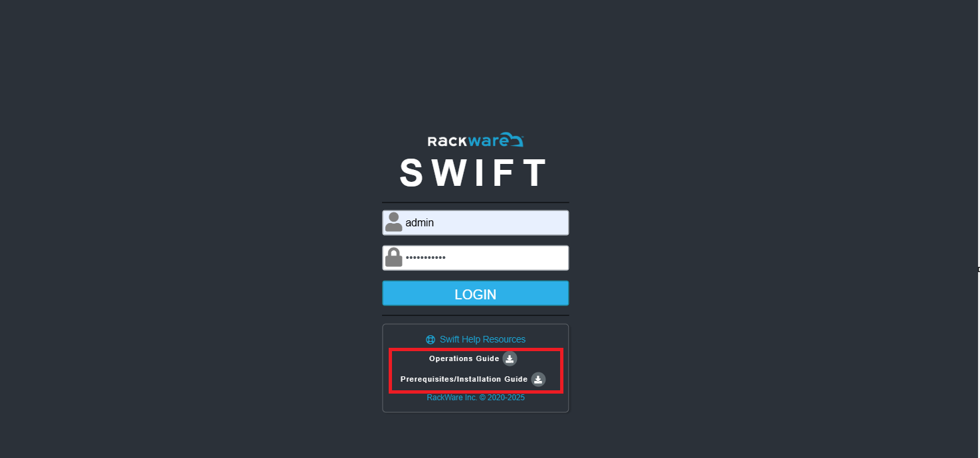
Task: Click the divider line below the LOGIN button
Action: pos(476,315)
